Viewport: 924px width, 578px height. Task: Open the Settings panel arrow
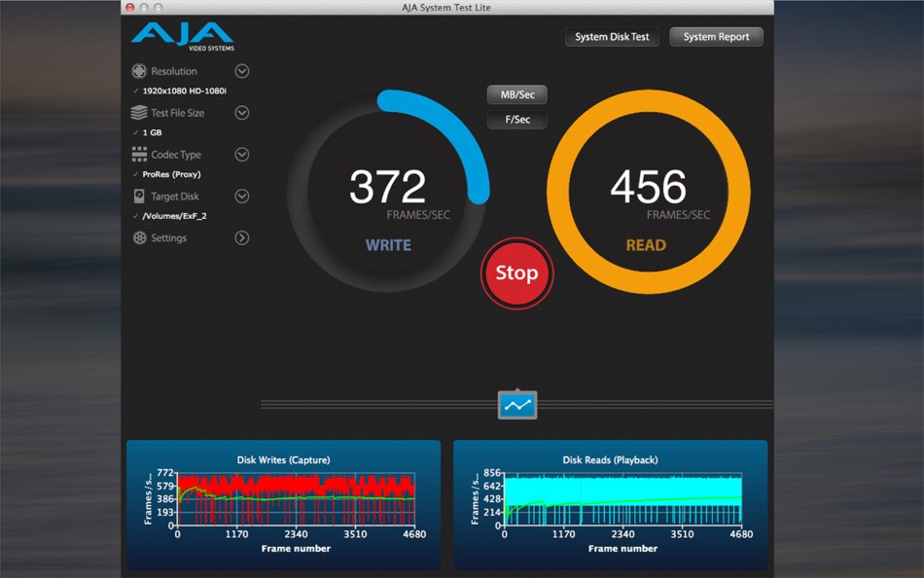241,237
